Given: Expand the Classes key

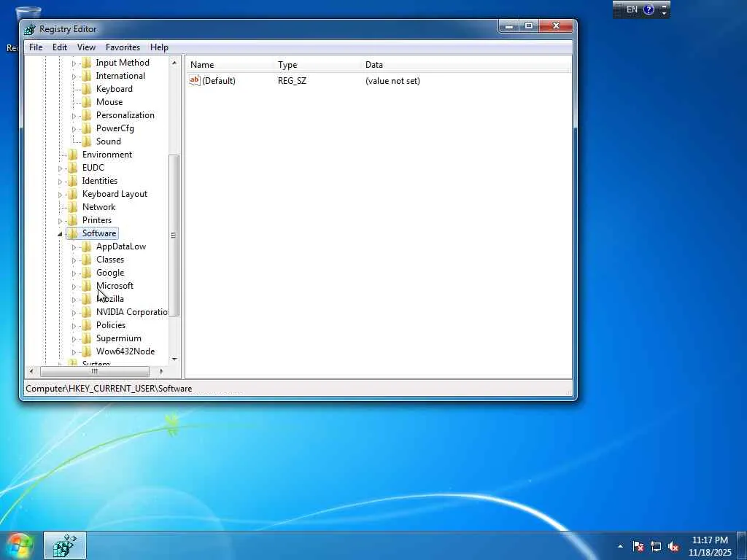Looking at the screenshot, I should coord(74,260).
